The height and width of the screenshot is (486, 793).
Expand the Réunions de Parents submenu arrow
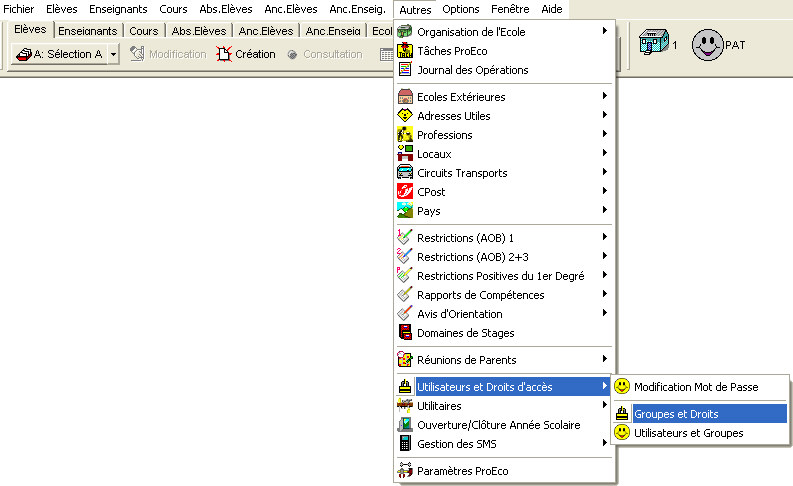[604, 359]
